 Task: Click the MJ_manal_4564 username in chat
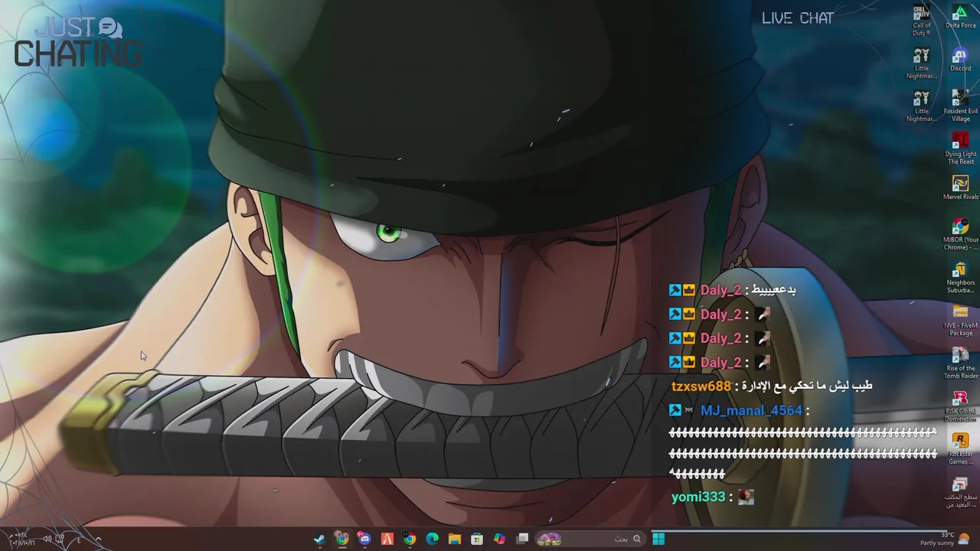tap(751, 411)
